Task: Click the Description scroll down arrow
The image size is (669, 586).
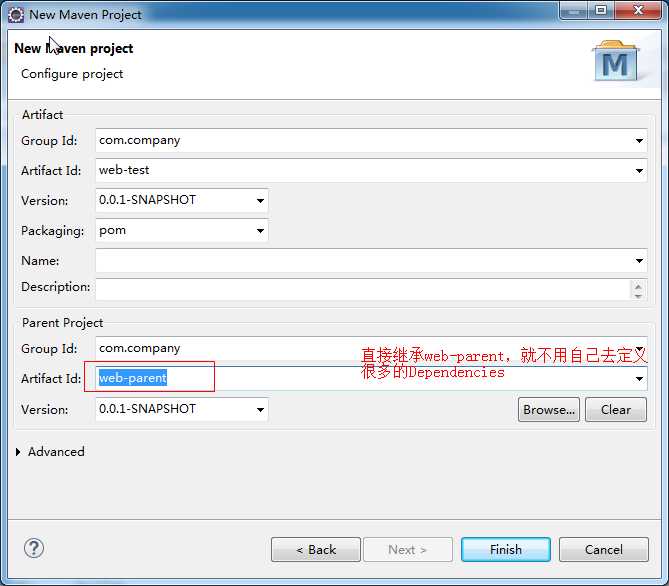Action: click(638, 295)
